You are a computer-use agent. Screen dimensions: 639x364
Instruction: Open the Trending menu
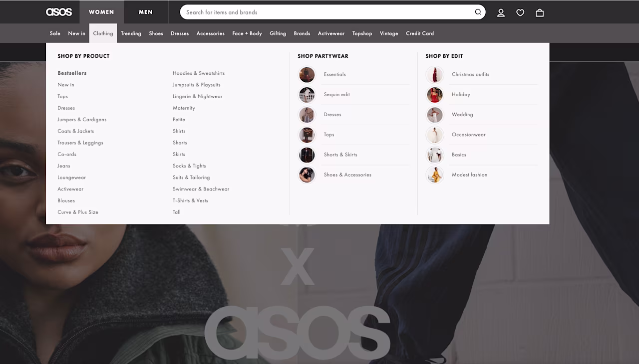coord(131,33)
